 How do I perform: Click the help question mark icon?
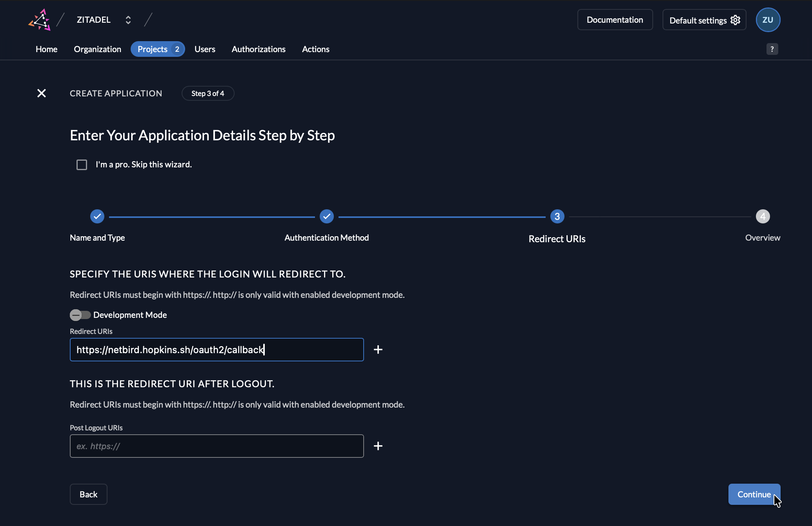(x=772, y=49)
